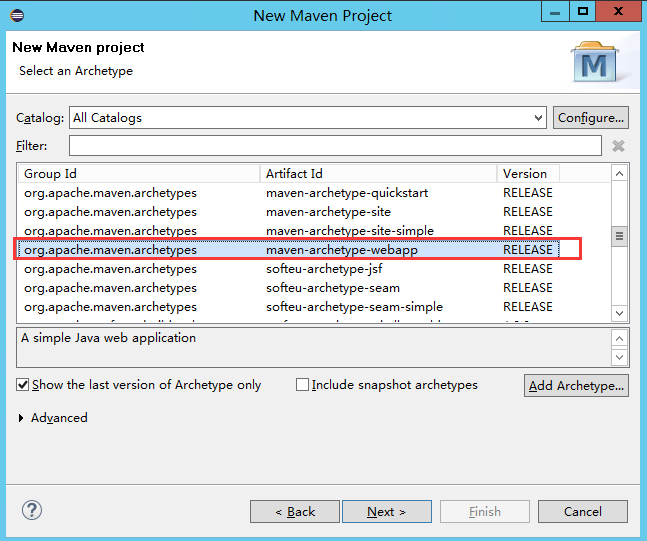
Task: Click the archetype list scrollbar thumb
Action: (619, 236)
